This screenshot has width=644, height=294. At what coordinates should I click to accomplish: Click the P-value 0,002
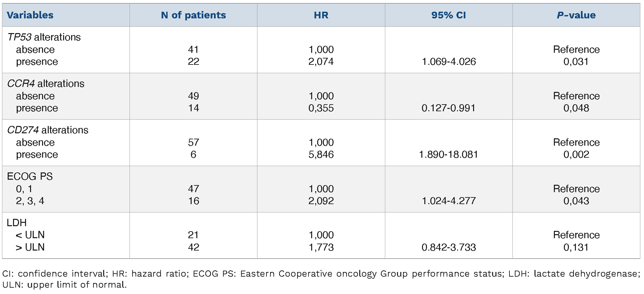pyautogui.click(x=576, y=154)
